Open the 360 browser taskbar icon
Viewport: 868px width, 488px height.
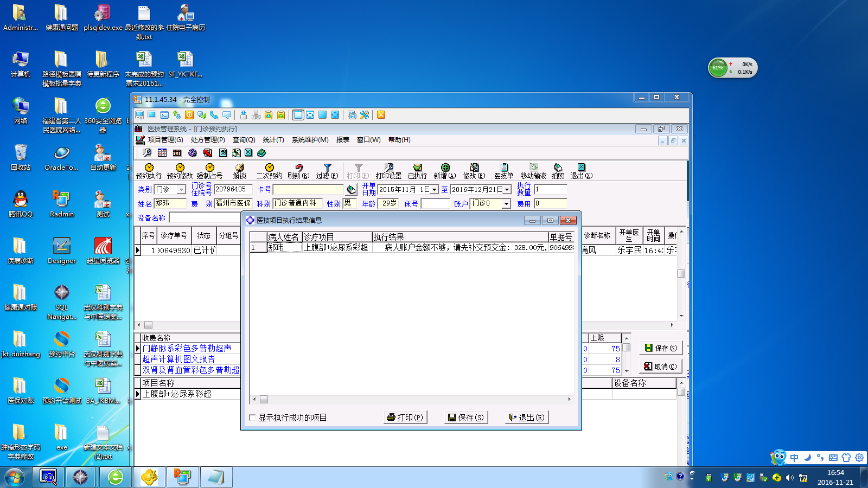coord(116,477)
